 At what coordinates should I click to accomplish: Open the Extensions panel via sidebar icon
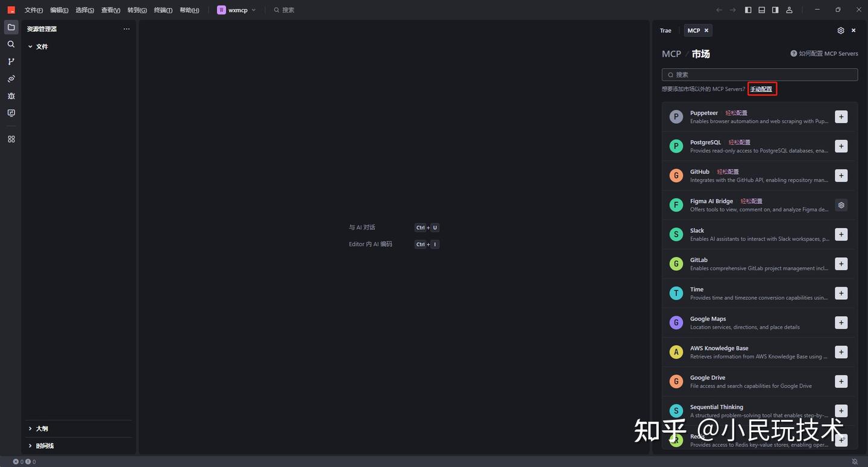coord(10,139)
